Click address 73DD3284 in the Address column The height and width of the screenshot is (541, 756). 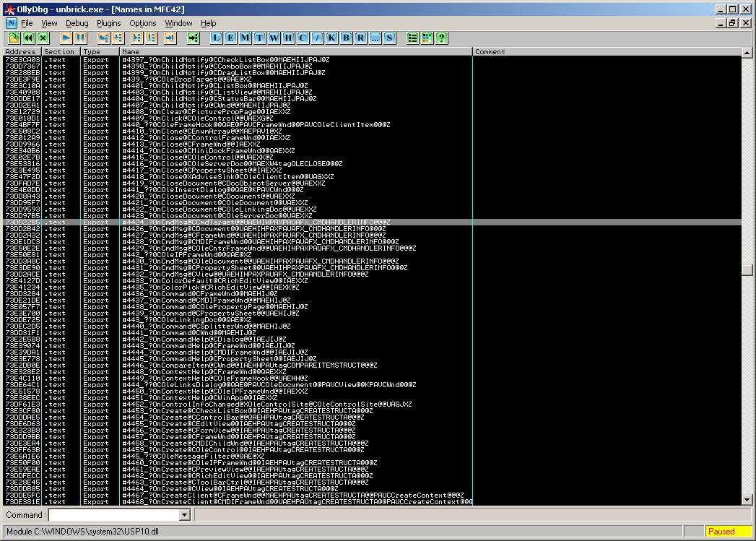(x=22, y=294)
